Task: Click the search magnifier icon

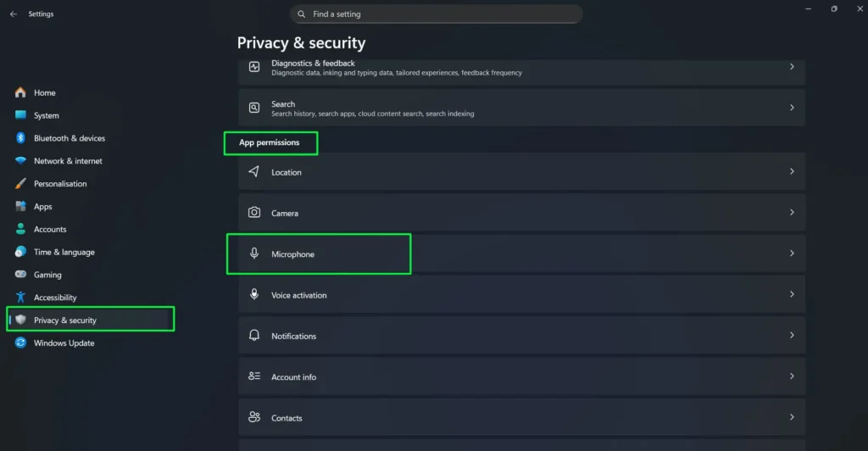Action: [301, 14]
